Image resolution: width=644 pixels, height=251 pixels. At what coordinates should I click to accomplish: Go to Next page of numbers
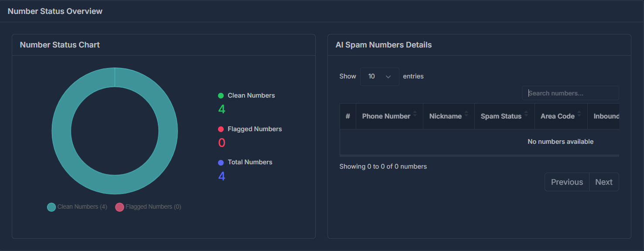[604, 182]
